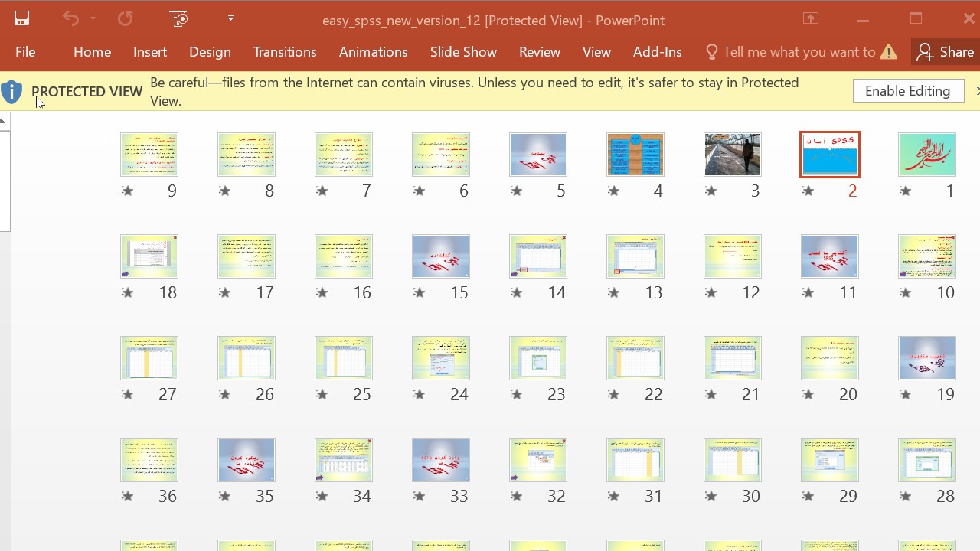The height and width of the screenshot is (551, 980).
Task: Click transition star icon under slide 26
Action: pyautogui.click(x=225, y=395)
